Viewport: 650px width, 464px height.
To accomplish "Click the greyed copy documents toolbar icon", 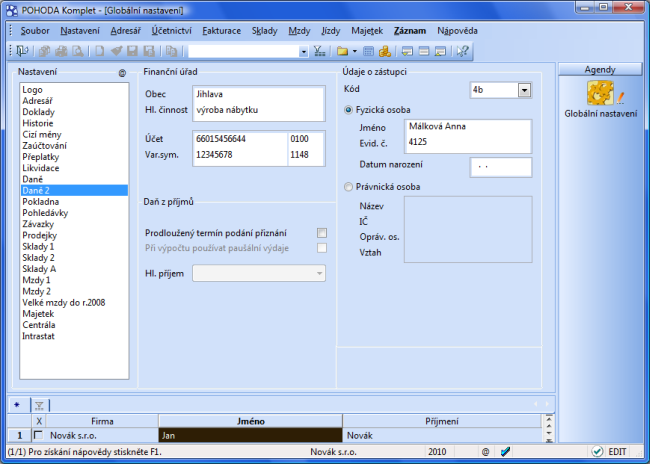I will point(44,51).
